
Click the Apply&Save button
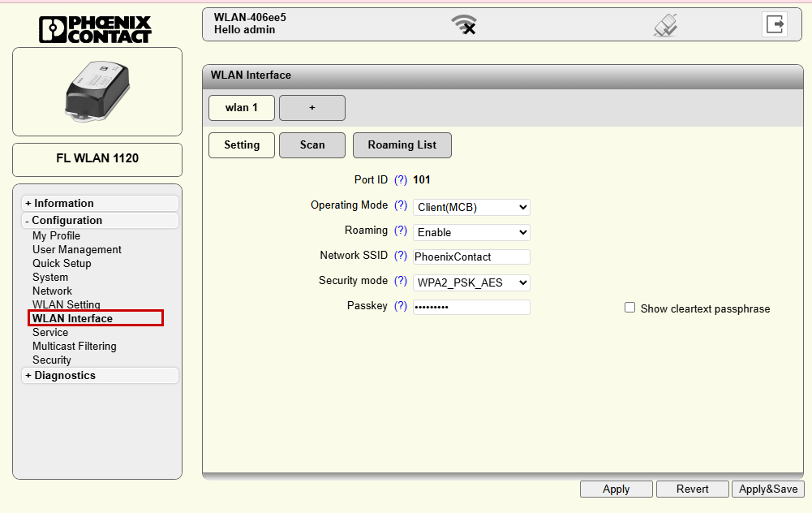767,489
